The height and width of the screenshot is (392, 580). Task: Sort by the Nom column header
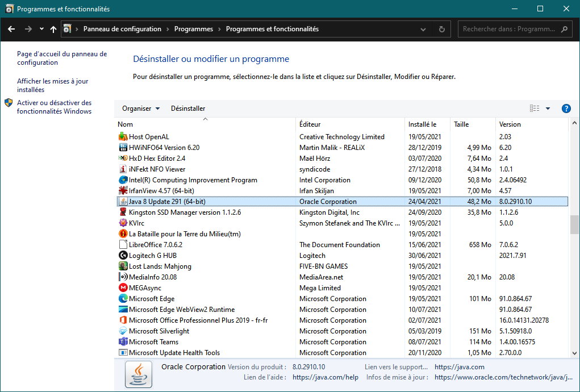pos(205,124)
